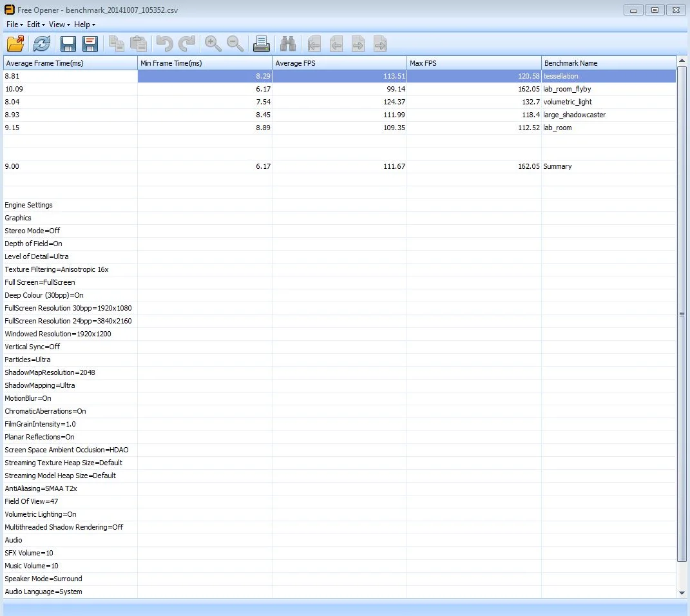Viewport: 690px width, 616px height.
Task: Go to the first page icon
Action: click(x=314, y=44)
